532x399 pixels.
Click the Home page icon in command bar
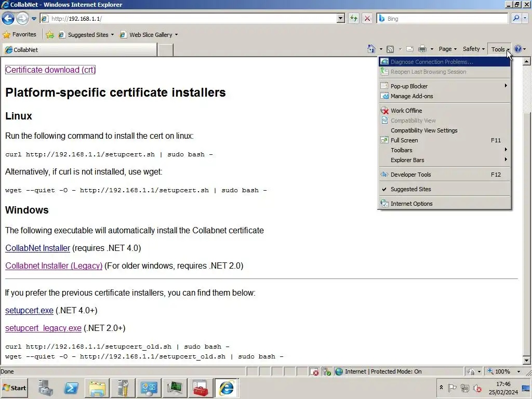pos(371,49)
